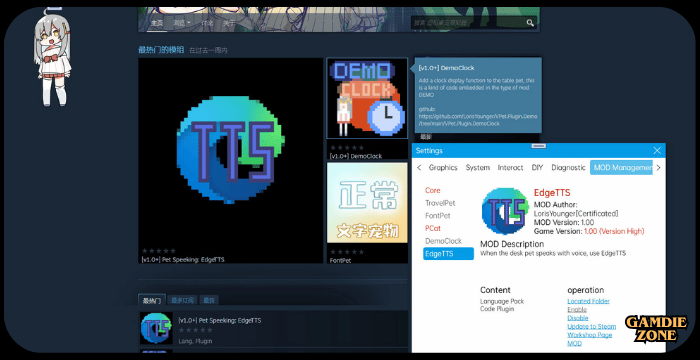Switch to the Interact settings tab
The image size is (700, 360).
[510, 167]
